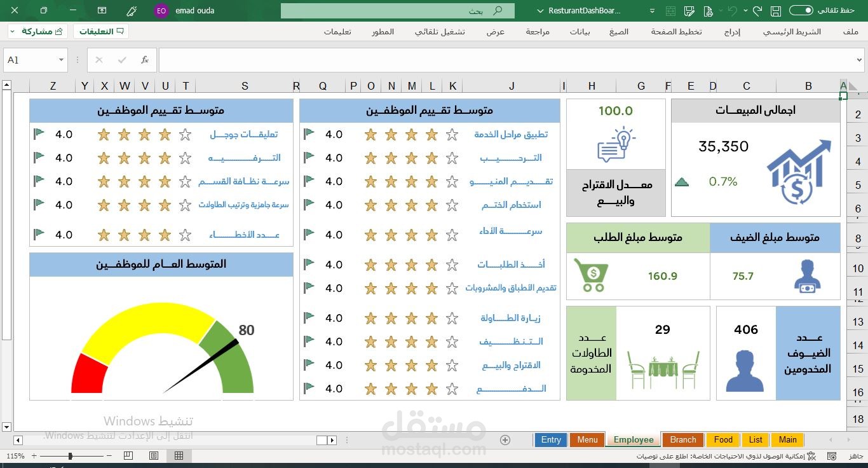Open the الشريط الرئيسي Home tab
This screenshot has width=868, height=468.
pyautogui.click(x=792, y=32)
